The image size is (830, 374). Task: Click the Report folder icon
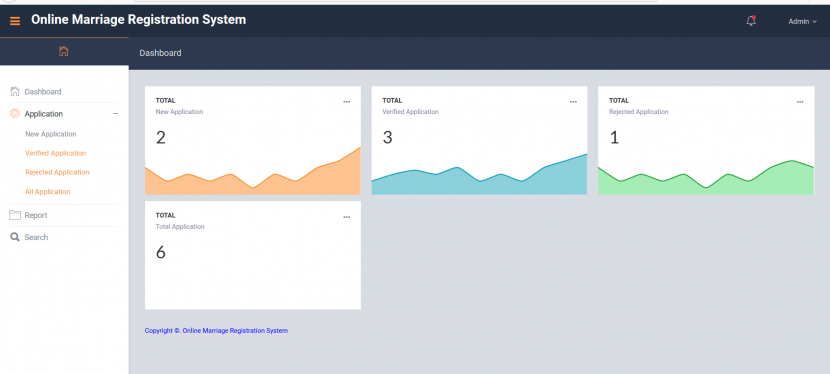pyautogui.click(x=15, y=215)
